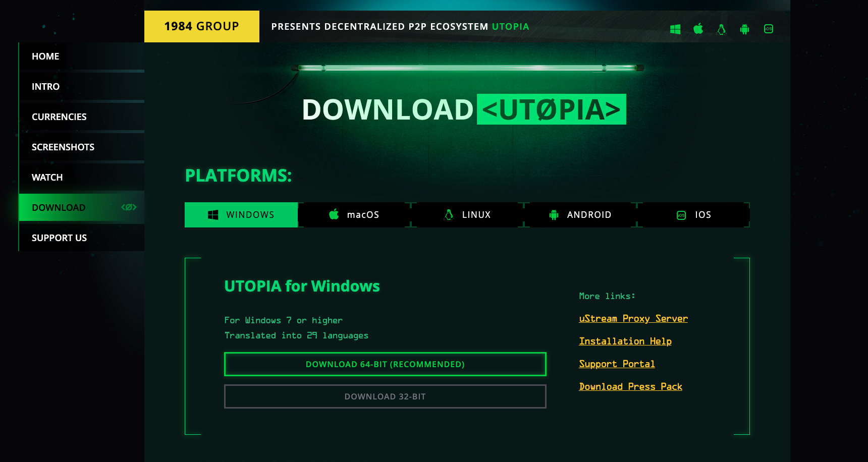
Task: Navigate to SCREENSHOTS in the sidebar
Action: tap(82, 147)
